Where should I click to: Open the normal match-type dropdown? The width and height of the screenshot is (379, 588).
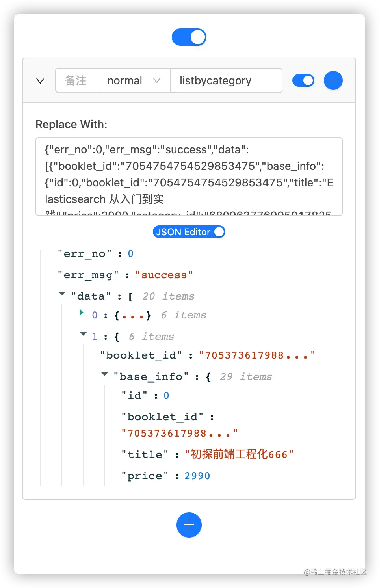pos(134,80)
